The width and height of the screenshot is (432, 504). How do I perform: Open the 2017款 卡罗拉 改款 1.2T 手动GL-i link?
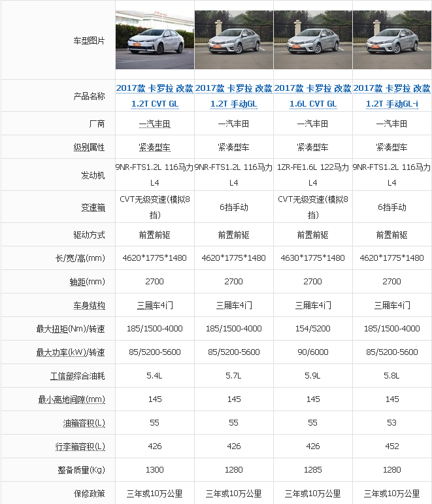pyautogui.click(x=392, y=96)
